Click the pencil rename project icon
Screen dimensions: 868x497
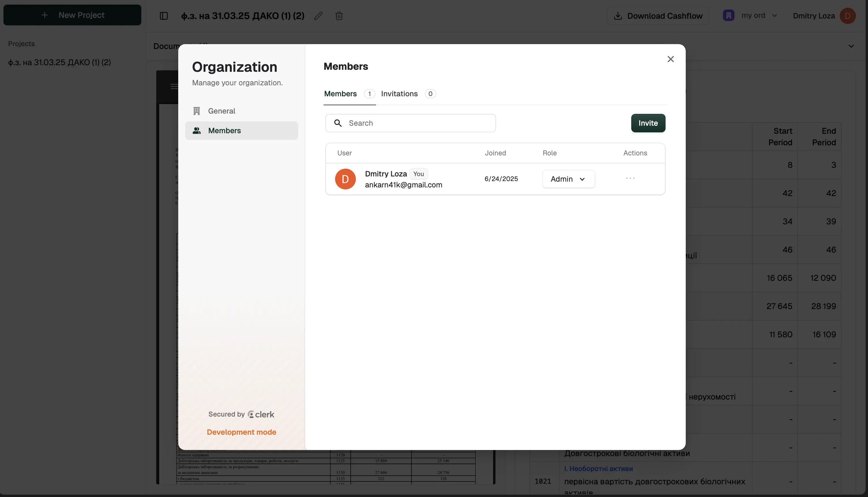318,16
